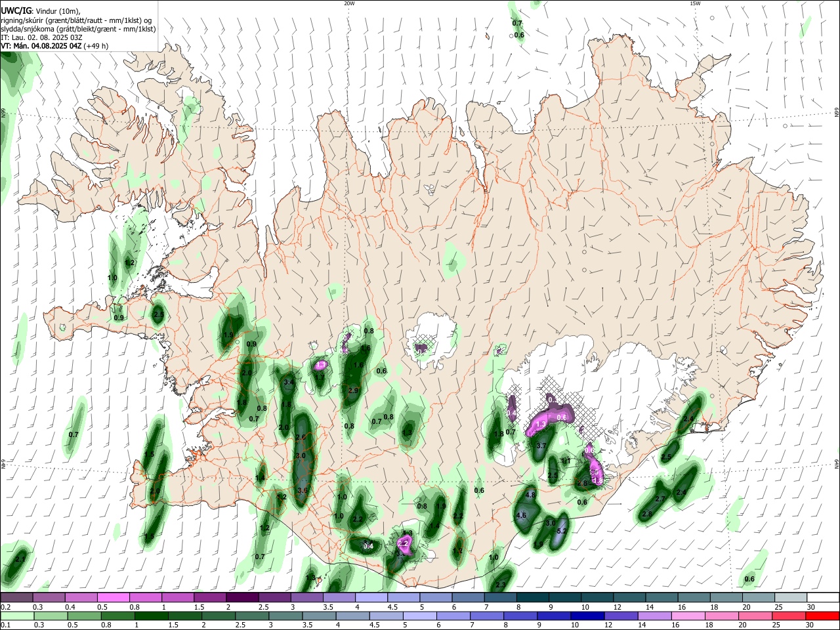Click the "2.1" precipitation value
The image size is (840, 630).
click(20, 559)
